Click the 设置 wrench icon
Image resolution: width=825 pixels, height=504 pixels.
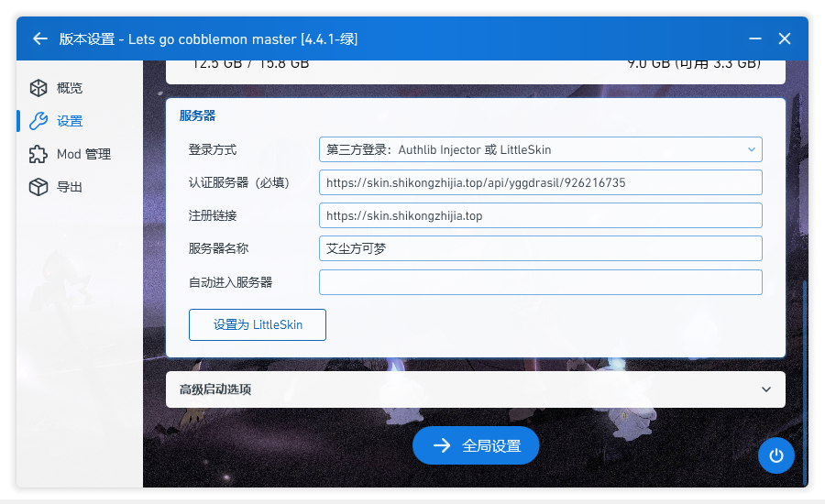point(38,121)
